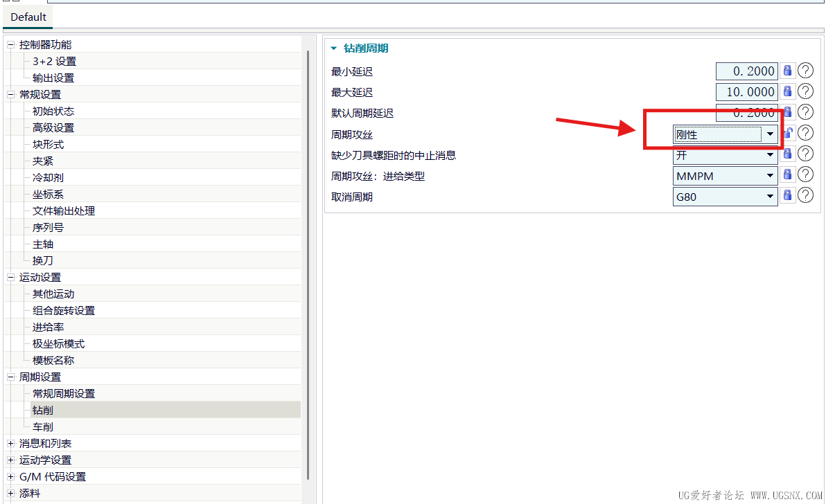Toggle the open lock icon for 周期攻丝
This screenshot has width=826, height=504.
788,133
